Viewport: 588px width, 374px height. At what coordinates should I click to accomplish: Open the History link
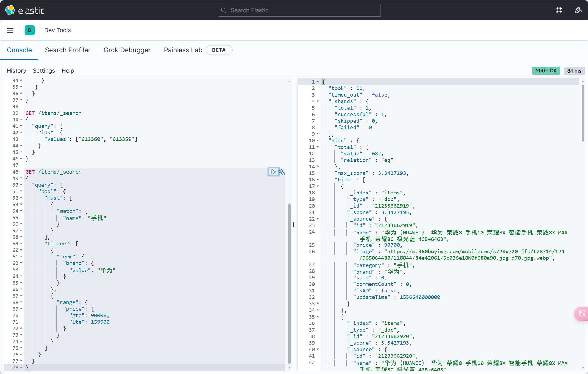coord(16,71)
